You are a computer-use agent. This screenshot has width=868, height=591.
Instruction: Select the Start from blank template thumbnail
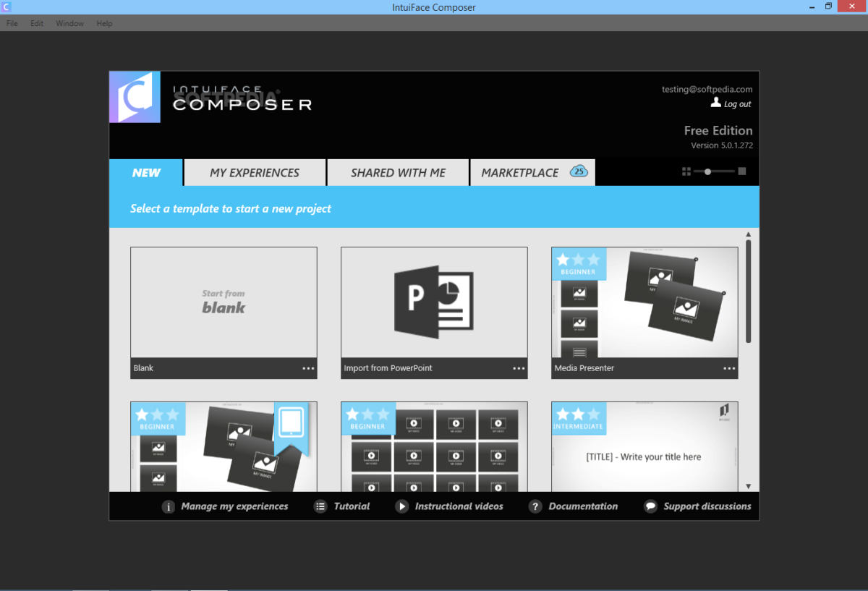pos(224,302)
